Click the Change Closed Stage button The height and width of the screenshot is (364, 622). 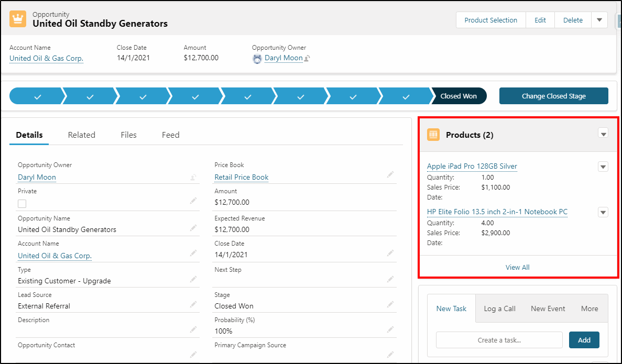click(553, 96)
